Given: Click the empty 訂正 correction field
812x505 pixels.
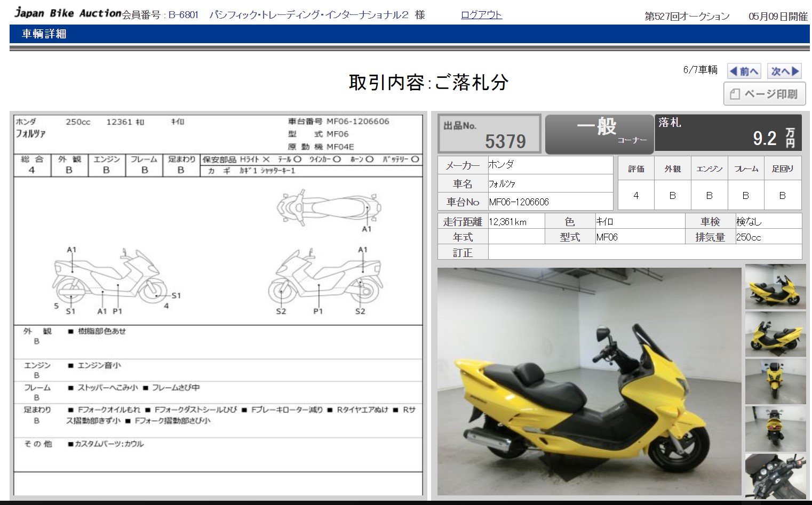Looking at the screenshot, I should click(644, 252).
